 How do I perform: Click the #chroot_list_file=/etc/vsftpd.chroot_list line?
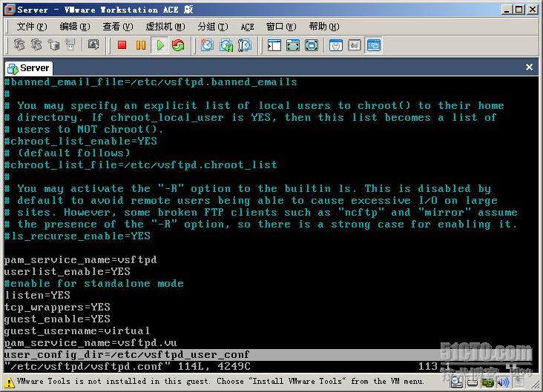coord(141,165)
